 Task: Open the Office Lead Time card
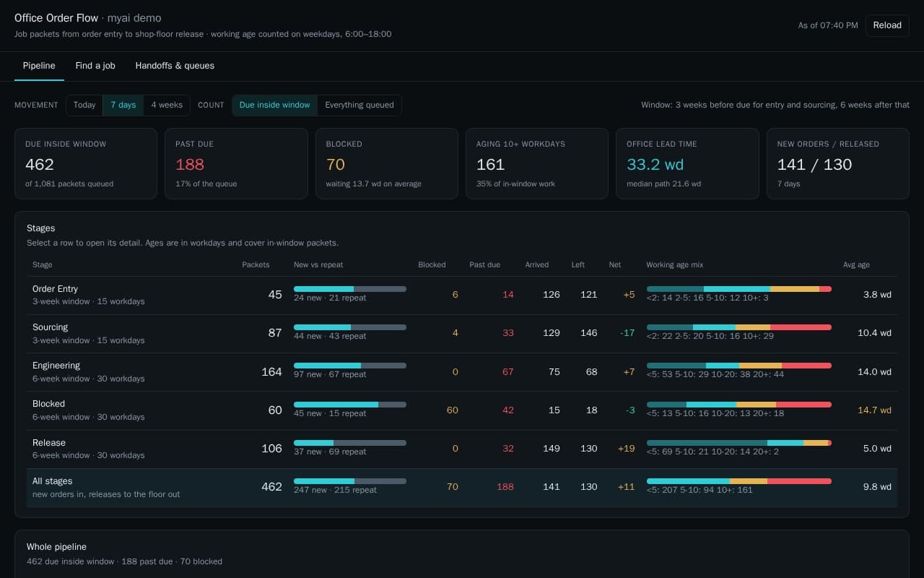coord(687,164)
